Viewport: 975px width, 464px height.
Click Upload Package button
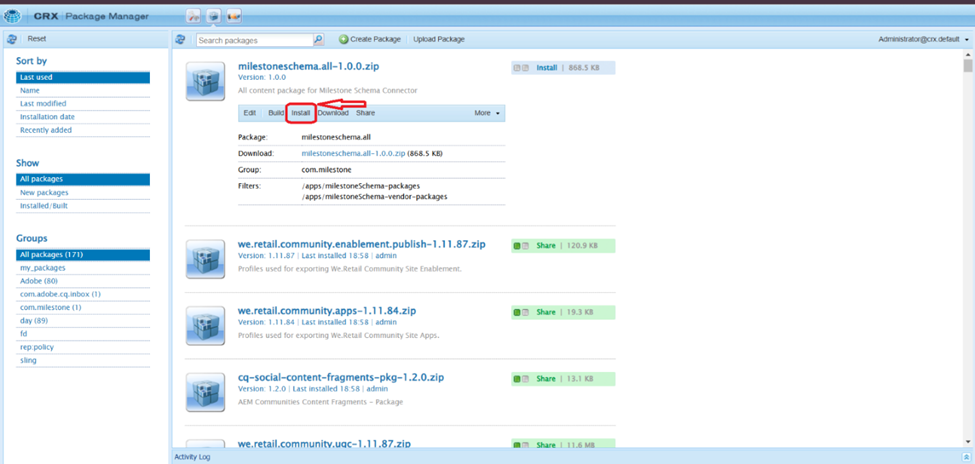(x=439, y=39)
